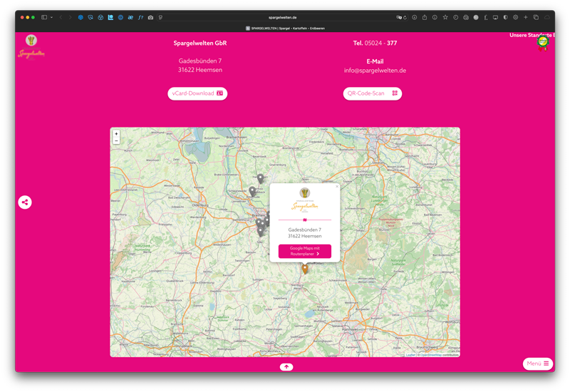Click the share icon on the left edge
This screenshot has height=392, width=570.
click(25, 202)
